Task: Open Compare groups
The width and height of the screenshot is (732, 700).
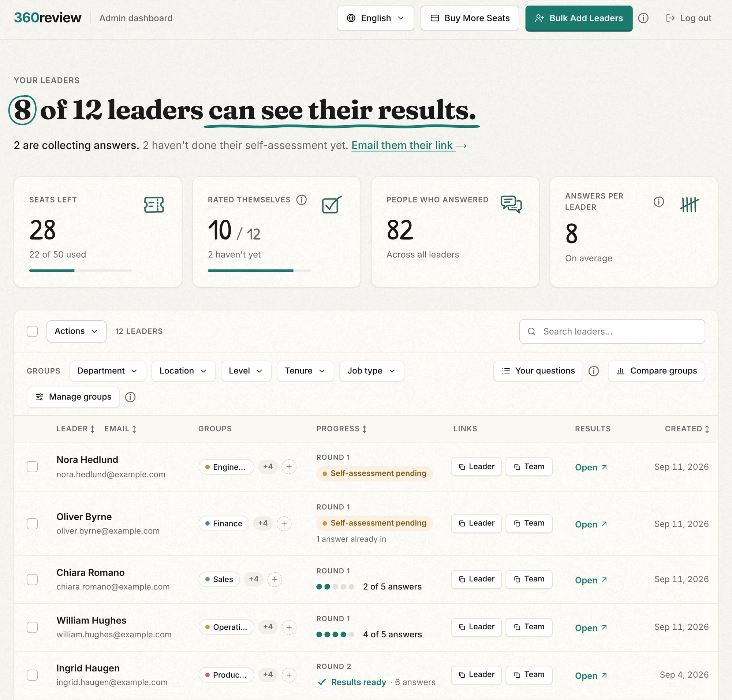Action: 656,371
